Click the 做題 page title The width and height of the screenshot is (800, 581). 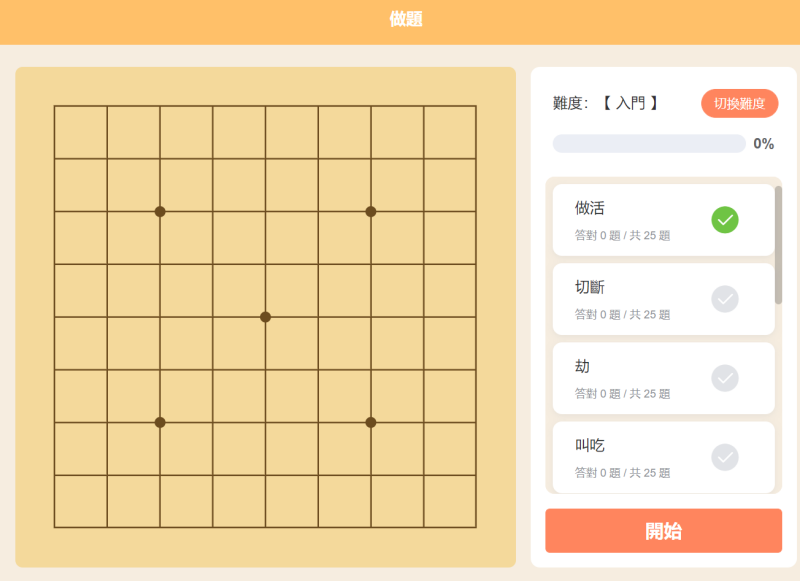click(406, 19)
